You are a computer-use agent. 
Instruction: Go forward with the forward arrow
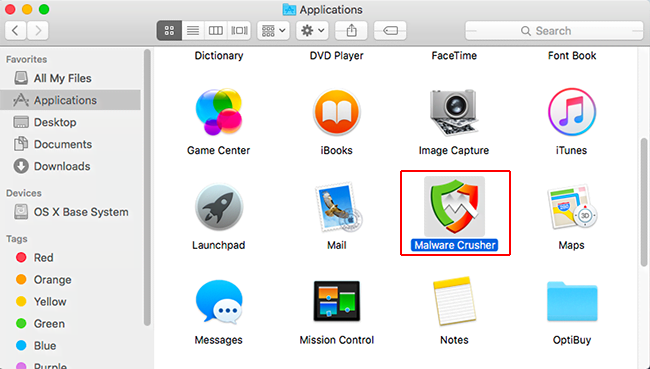(38, 31)
